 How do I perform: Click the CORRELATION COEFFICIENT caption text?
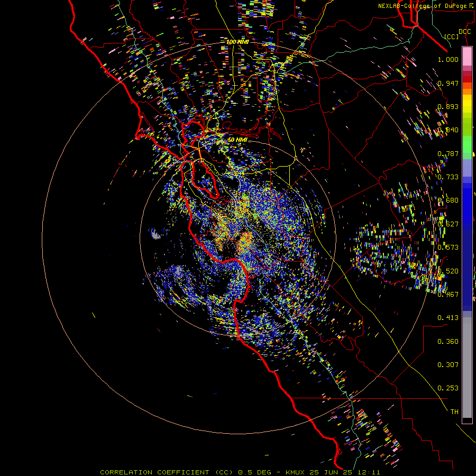coord(154,472)
